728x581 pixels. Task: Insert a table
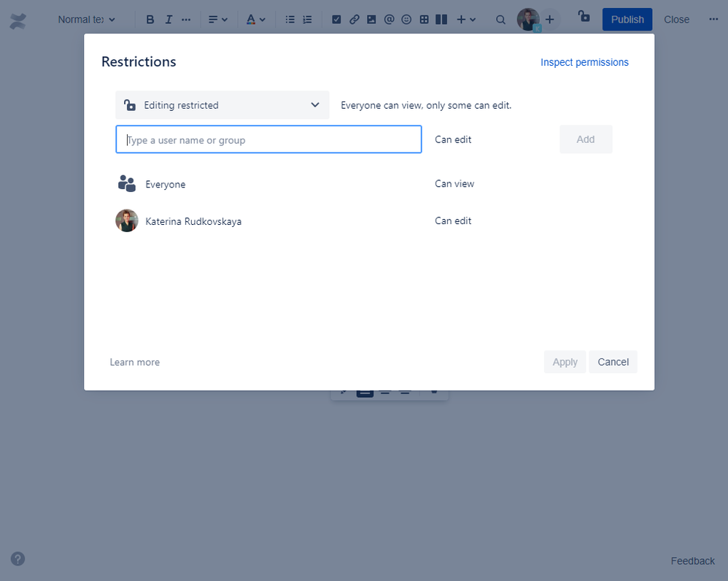point(424,20)
